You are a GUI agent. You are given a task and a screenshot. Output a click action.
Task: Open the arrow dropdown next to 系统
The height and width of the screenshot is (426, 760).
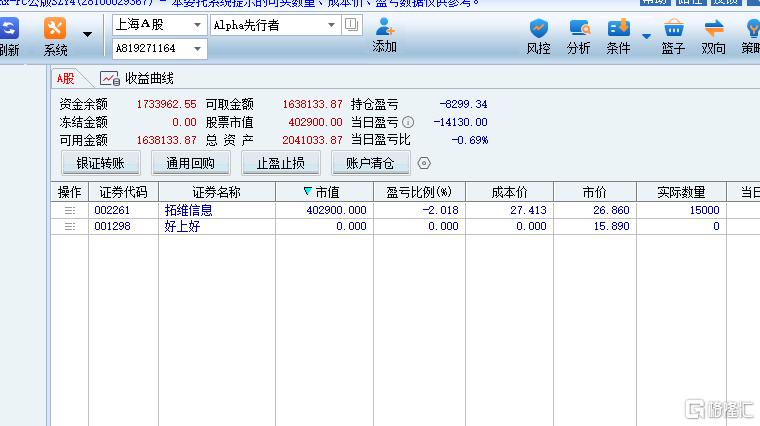(87, 34)
